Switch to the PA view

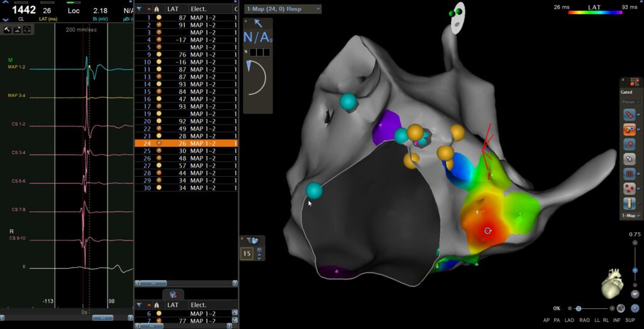[557, 320]
